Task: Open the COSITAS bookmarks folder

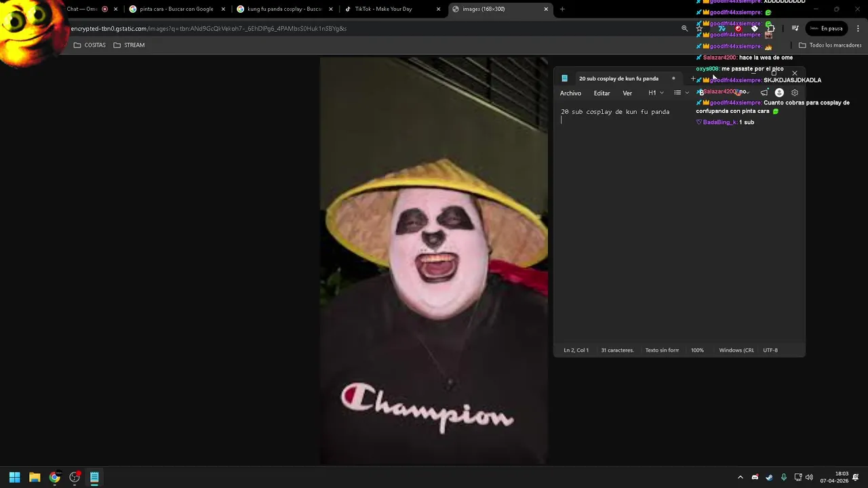Action: 90,45
